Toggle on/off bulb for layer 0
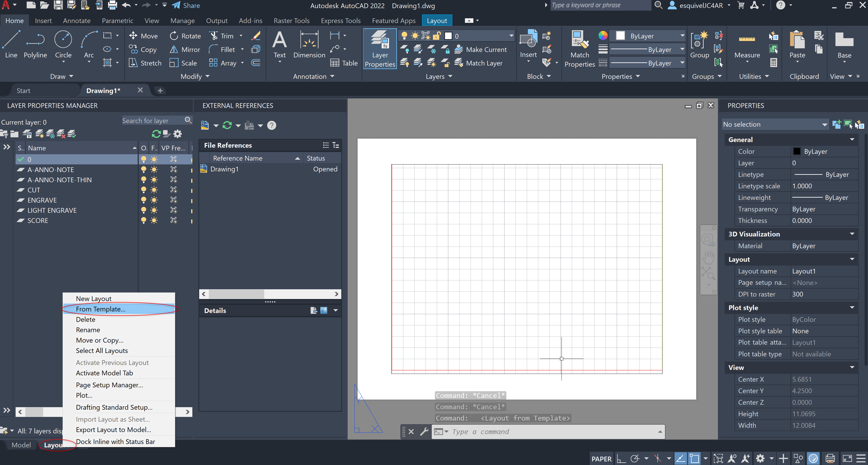Screen dimensions: 868x465 pyautogui.click(x=144, y=159)
